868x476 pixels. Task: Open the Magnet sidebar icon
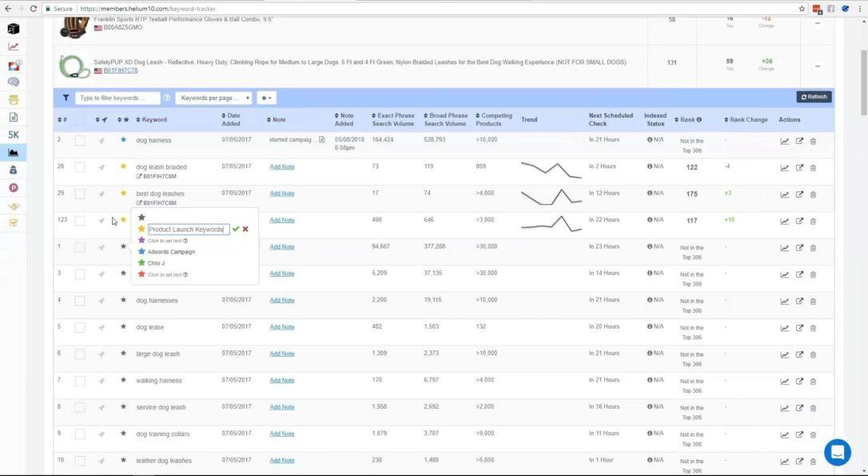[14, 65]
